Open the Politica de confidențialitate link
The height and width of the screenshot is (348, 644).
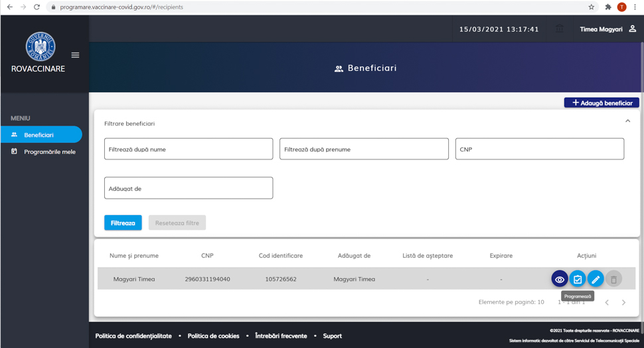[x=133, y=336]
